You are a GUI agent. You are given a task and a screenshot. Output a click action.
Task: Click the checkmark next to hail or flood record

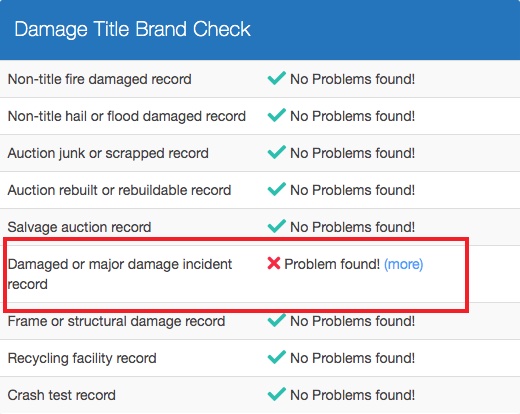point(276,115)
